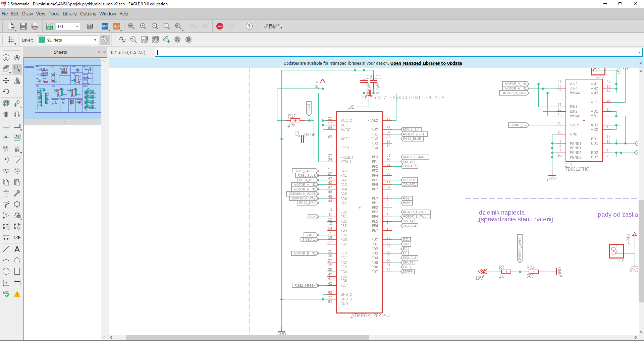The image size is (644, 341).
Task: Select the Mirror tool
Action: click(x=17, y=81)
